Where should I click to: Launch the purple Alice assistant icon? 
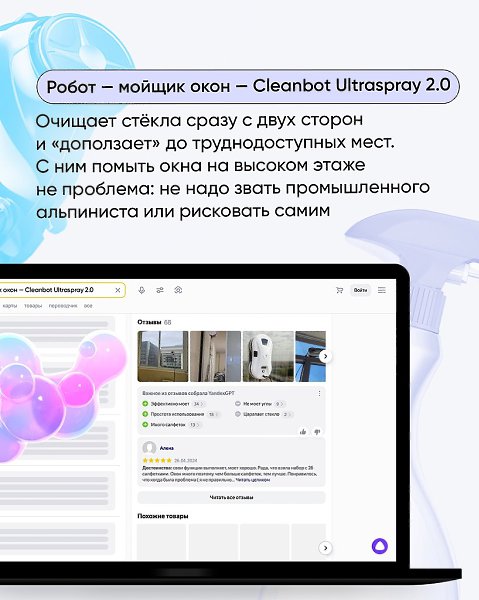click(380, 545)
